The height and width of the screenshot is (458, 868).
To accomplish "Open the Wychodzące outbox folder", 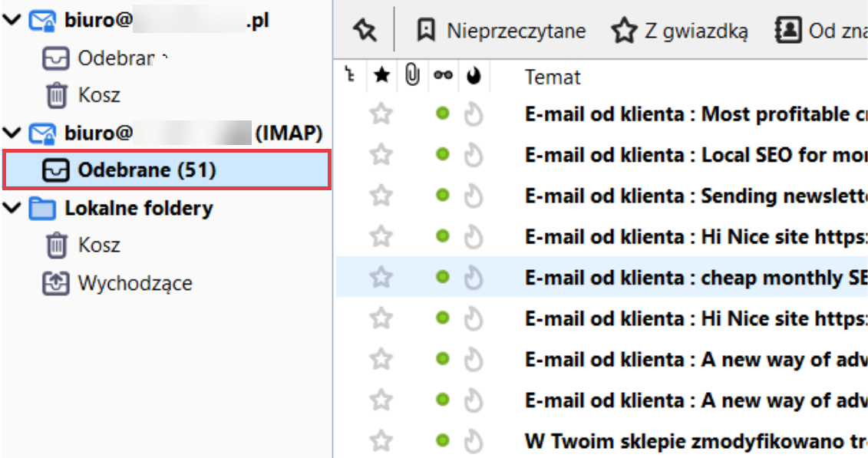I will coord(134,283).
